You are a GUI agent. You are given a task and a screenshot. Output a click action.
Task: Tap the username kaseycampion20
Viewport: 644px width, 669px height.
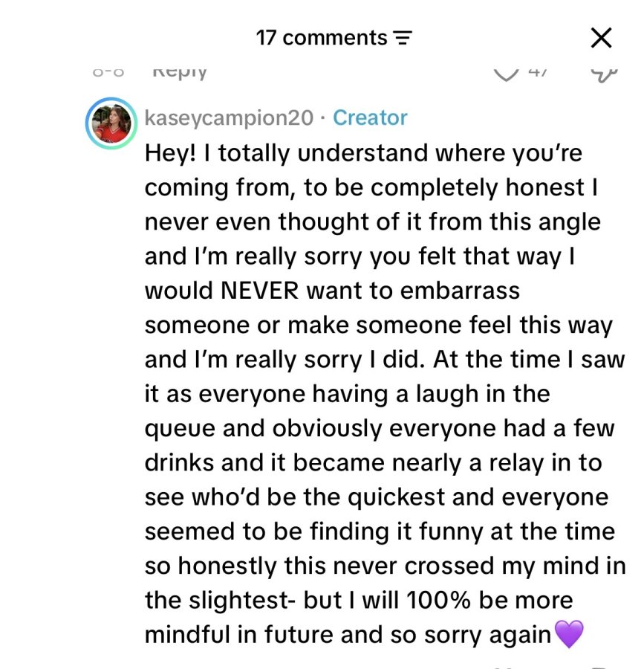[x=229, y=117]
